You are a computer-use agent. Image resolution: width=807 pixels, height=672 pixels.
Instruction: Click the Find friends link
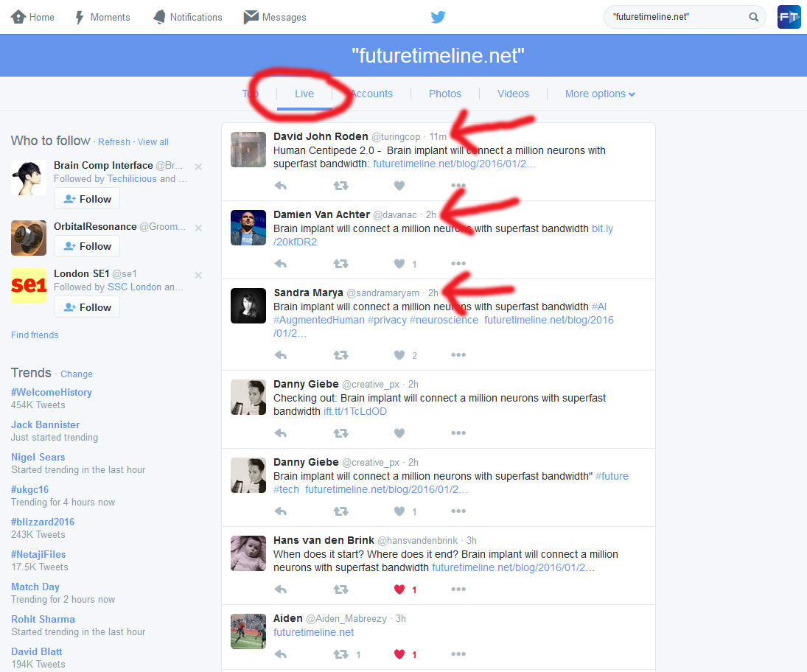(35, 335)
